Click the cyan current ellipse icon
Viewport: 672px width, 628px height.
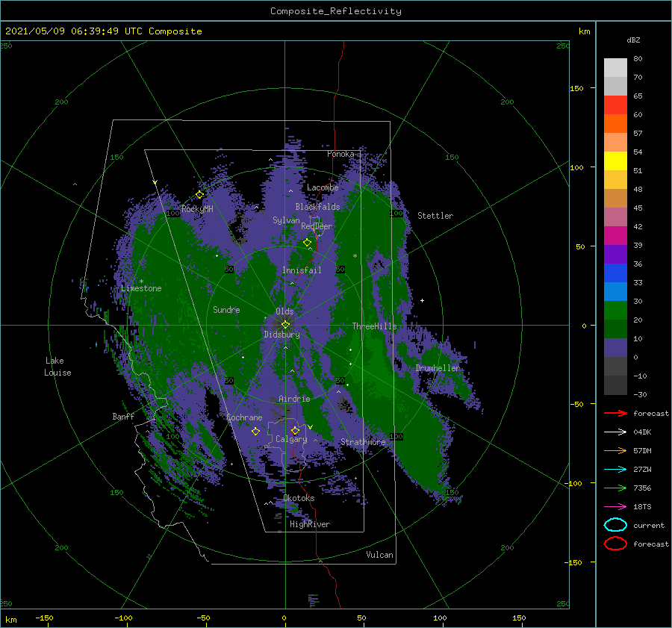[x=615, y=525]
